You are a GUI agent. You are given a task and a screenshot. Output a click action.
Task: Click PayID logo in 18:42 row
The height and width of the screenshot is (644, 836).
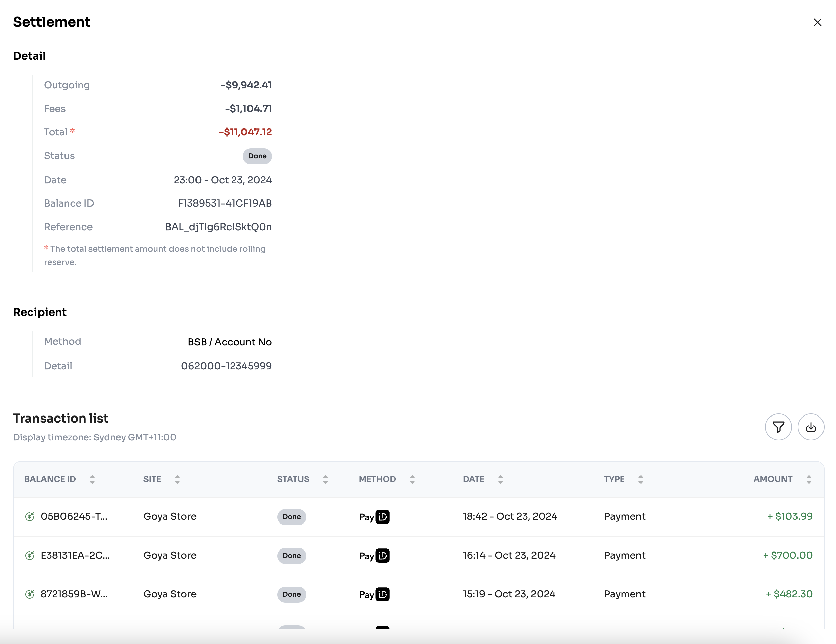374,517
